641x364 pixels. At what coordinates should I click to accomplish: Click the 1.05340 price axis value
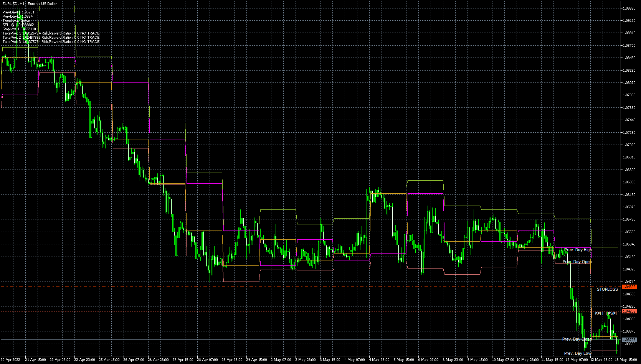(629, 244)
